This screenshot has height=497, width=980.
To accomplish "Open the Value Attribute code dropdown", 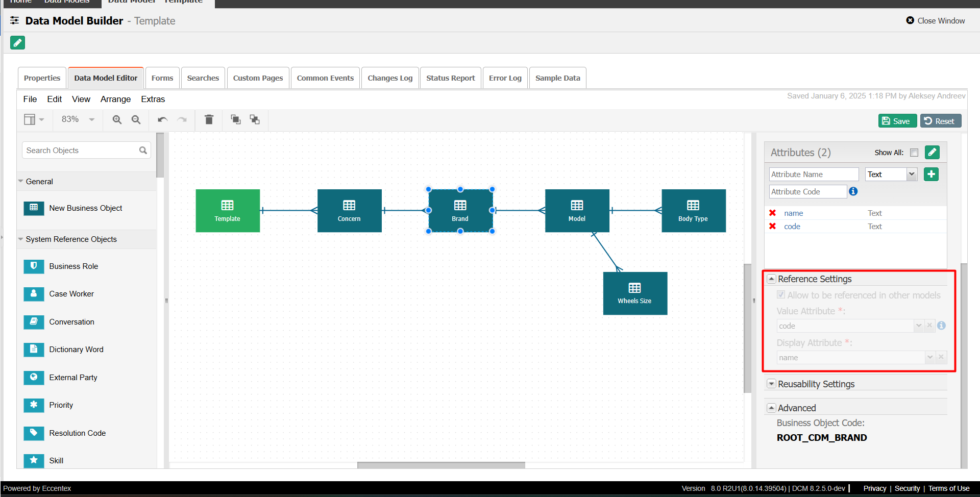I will [x=919, y=326].
